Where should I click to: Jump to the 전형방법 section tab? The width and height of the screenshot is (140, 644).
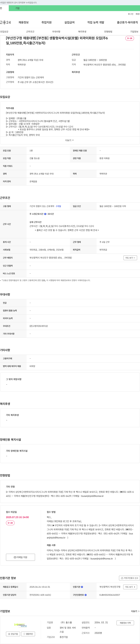click(x=108, y=32)
